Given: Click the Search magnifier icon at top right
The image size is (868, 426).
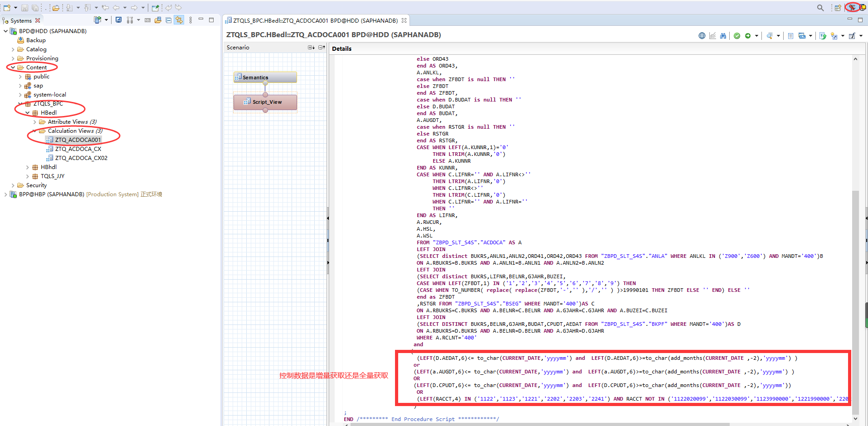Looking at the screenshot, I should point(820,8).
